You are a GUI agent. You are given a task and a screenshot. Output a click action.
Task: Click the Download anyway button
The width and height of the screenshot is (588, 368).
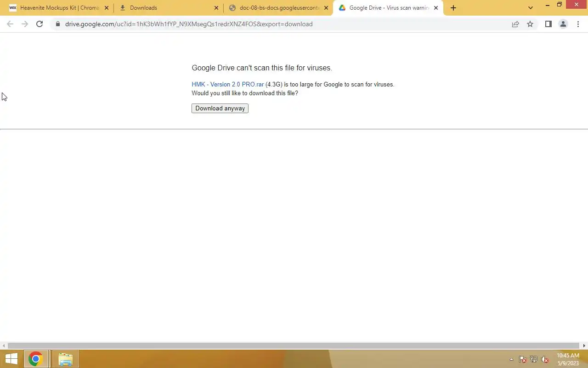tap(220, 109)
